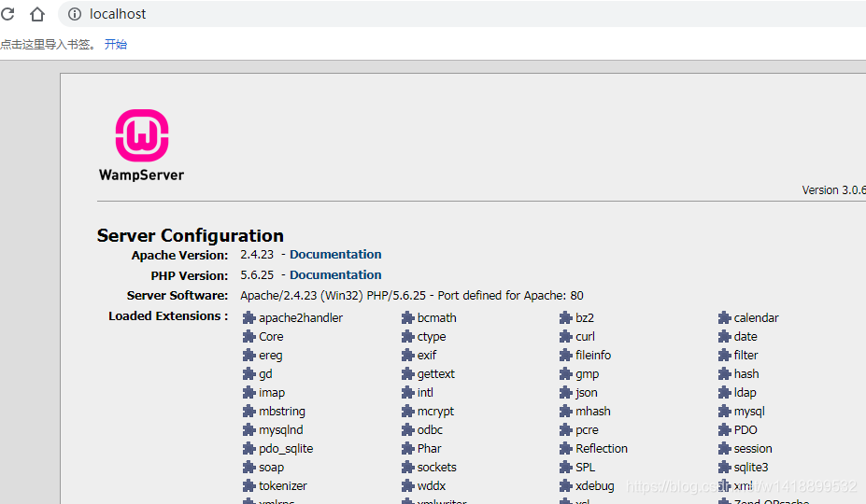Viewport: 866px width, 504px height.
Task: Click puzzle icon beside mcrypt
Action: (x=407, y=412)
